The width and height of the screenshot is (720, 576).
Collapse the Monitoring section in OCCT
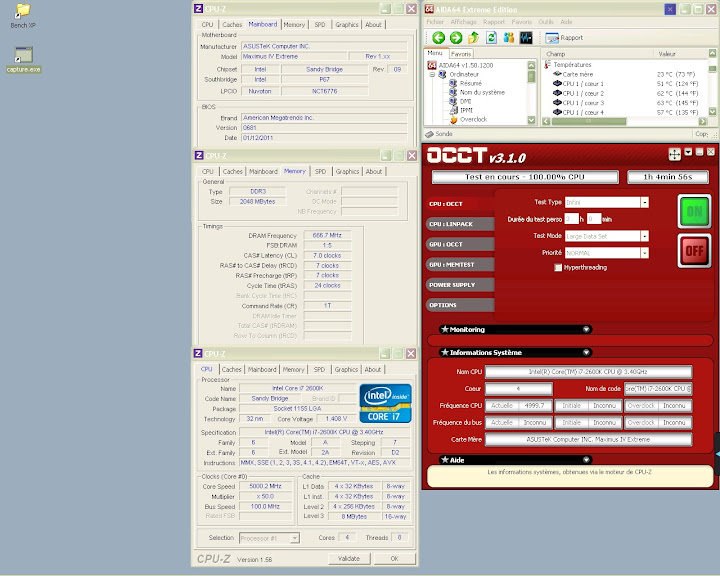[586, 329]
